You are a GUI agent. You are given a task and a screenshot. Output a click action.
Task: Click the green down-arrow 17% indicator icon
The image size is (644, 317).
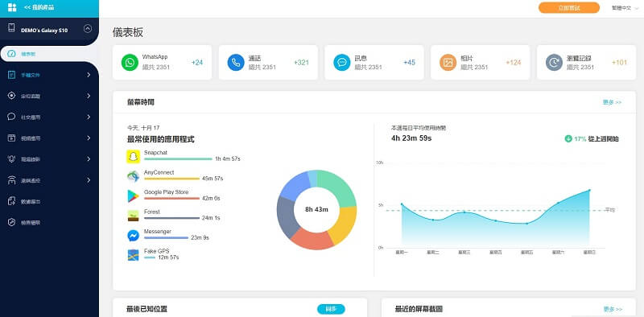[x=568, y=139]
